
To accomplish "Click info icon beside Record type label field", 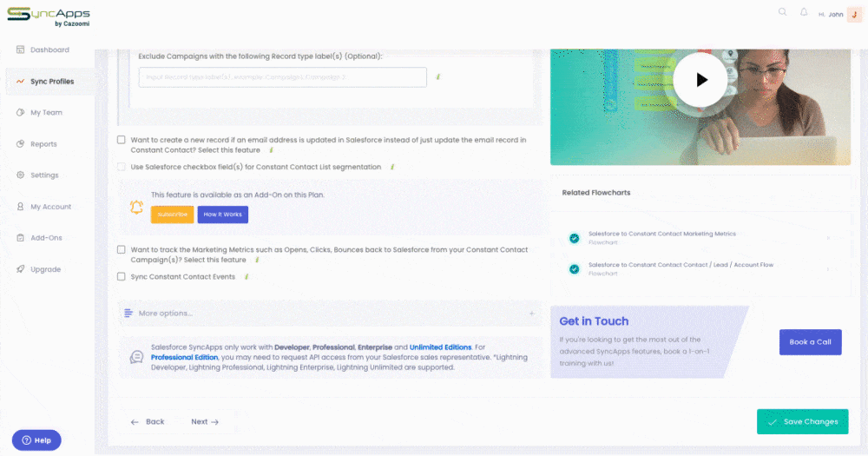I will 437,77.
